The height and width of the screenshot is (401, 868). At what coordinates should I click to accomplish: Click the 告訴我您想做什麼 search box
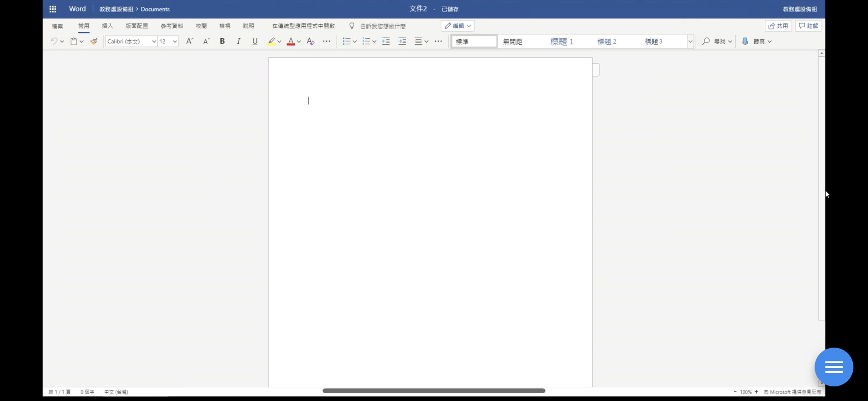(x=383, y=26)
